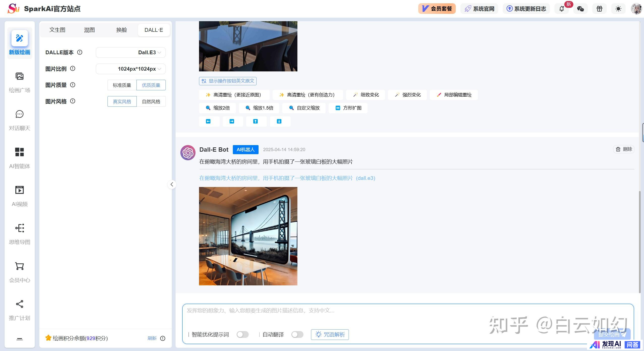Switch to the 文生图 tab
Screen dimensions: 644x351
[x=57, y=30]
